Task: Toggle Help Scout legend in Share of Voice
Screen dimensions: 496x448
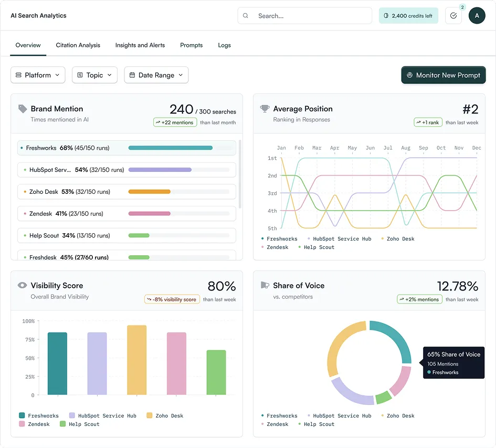Action: 316,424
